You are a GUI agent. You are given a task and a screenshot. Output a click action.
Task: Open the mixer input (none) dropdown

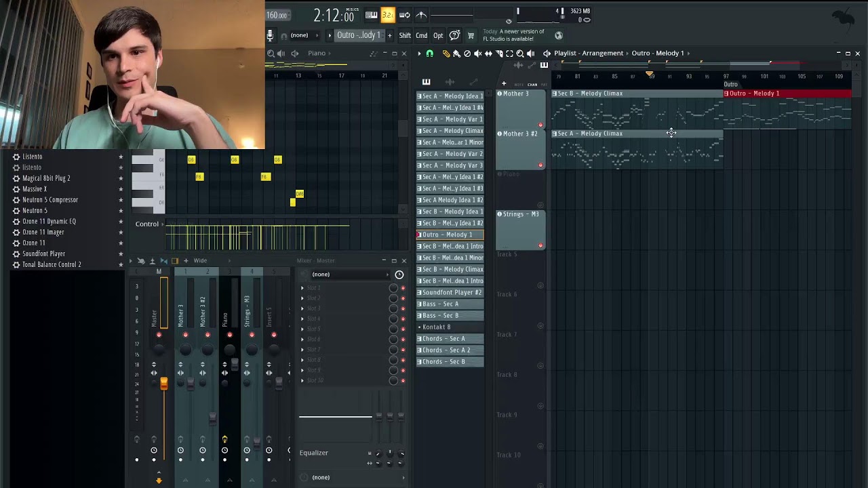click(350, 274)
